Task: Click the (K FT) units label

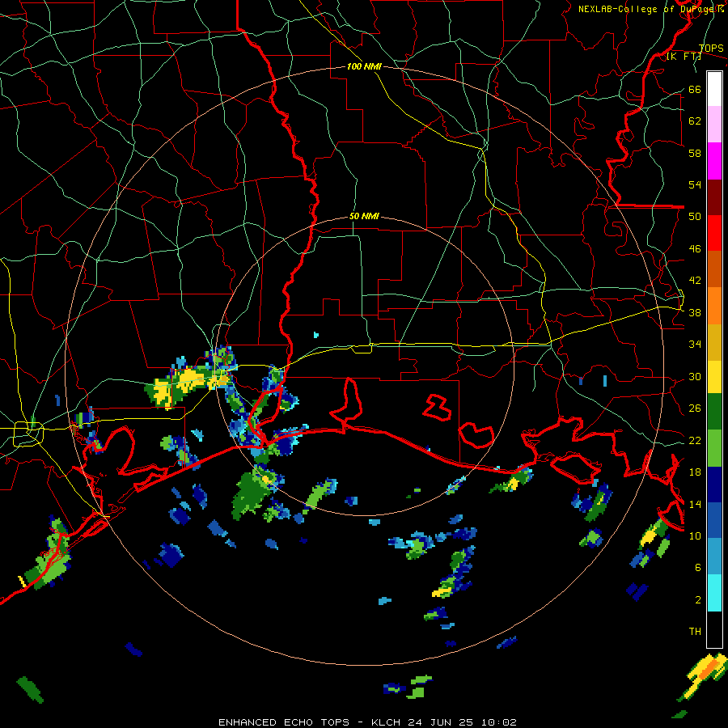Action: click(x=684, y=56)
